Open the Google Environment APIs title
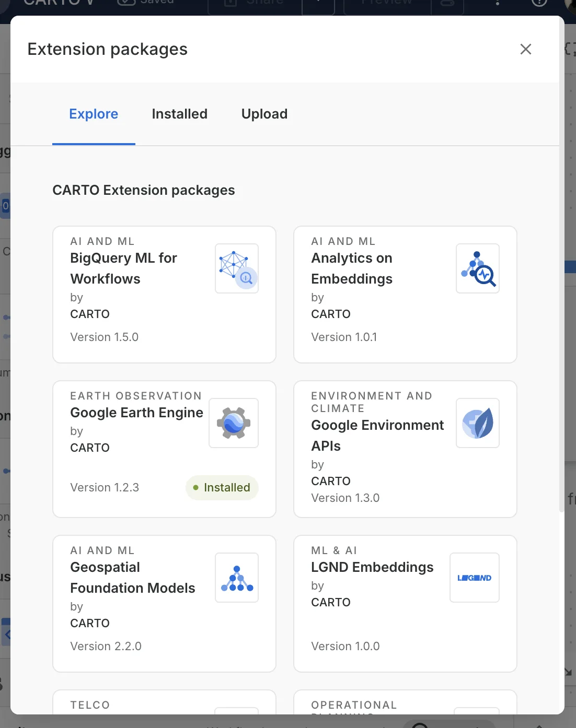The image size is (576, 728). point(377,436)
